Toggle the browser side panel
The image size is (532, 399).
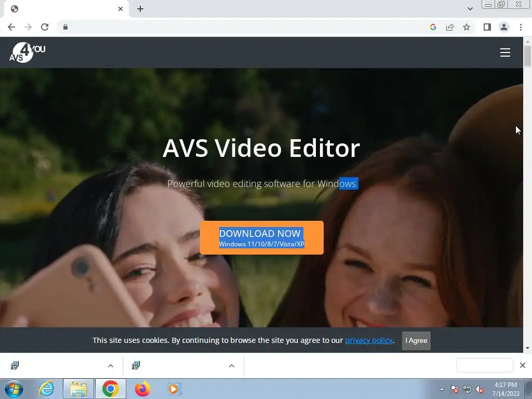coord(487,27)
